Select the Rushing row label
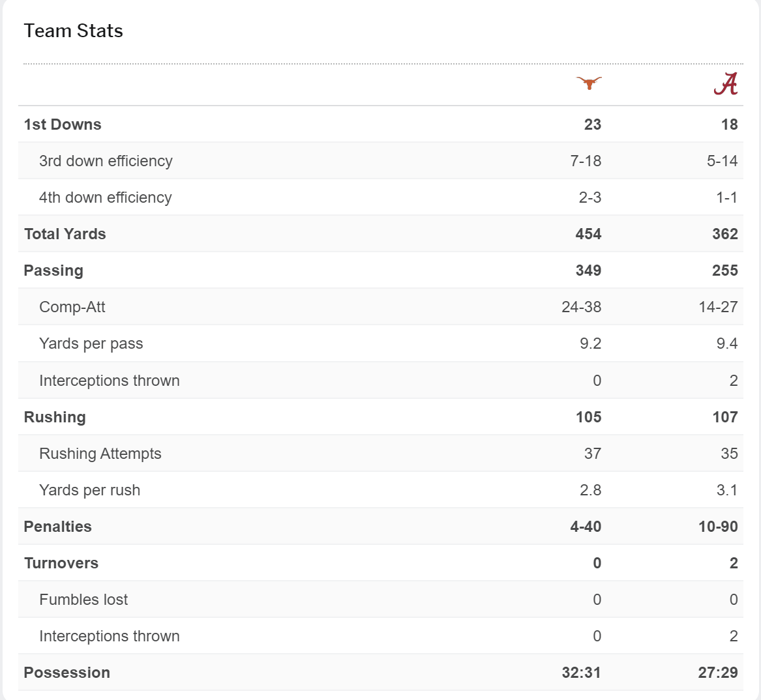The width and height of the screenshot is (761, 700). pyautogui.click(x=55, y=417)
